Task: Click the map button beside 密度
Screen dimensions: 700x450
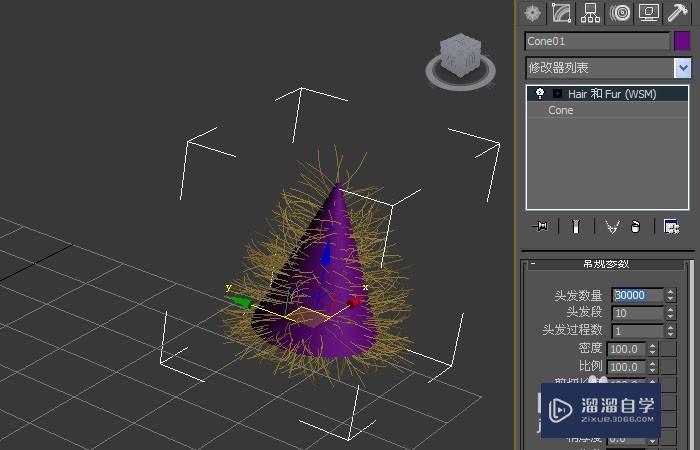Action: click(669, 349)
